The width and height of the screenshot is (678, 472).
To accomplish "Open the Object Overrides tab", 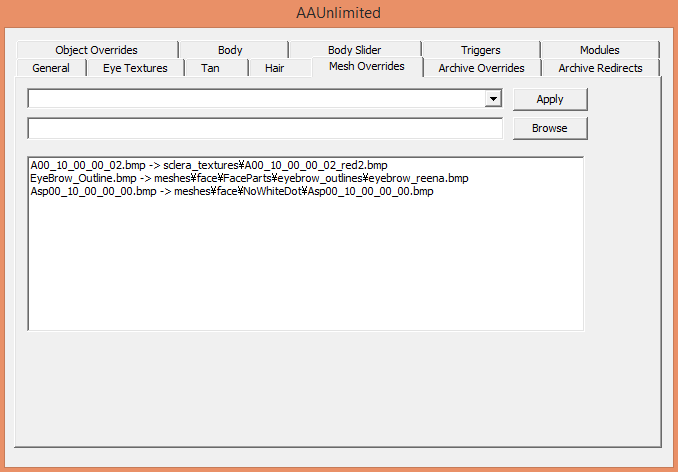I will click(x=96, y=50).
